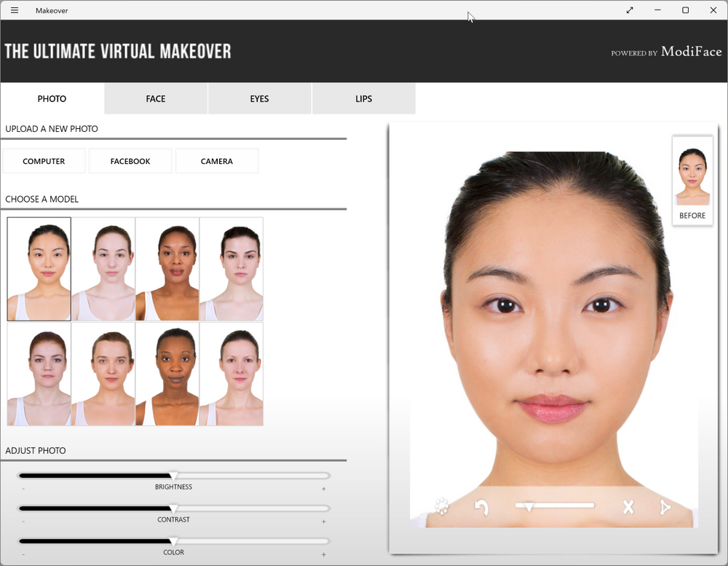Open the EYES tab
728x566 pixels.
click(x=259, y=99)
